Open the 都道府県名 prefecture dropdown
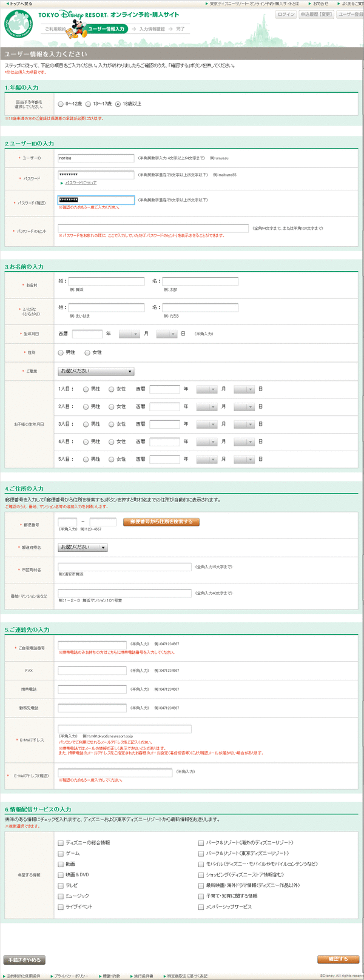The image size is (364, 980). 83,548
